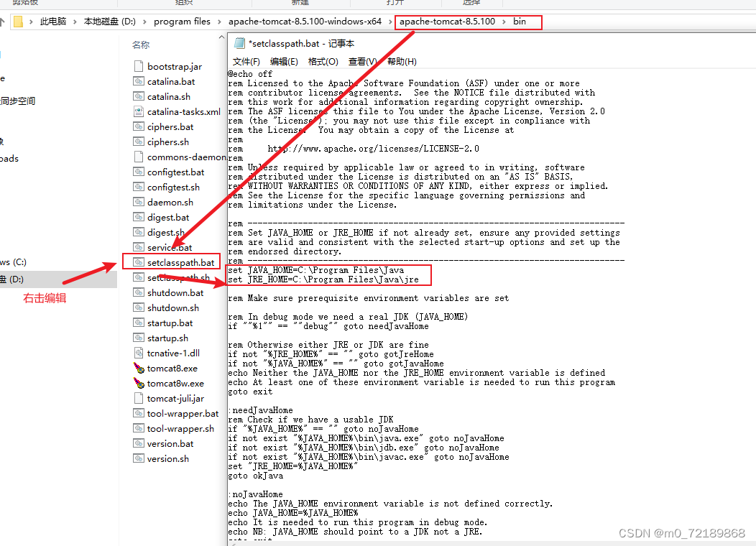Screen dimensions: 756x546
Task: Select the startup.bat gear icon
Action: click(x=137, y=322)
